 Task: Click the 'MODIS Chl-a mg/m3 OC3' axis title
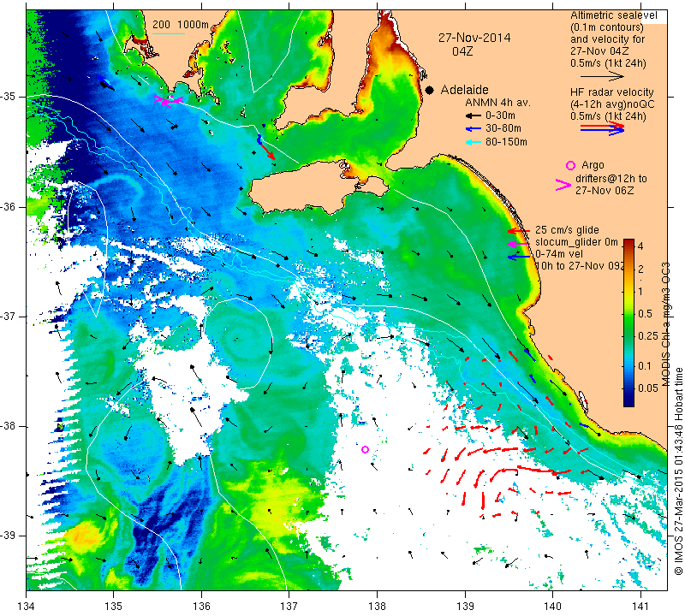[665, 324]
